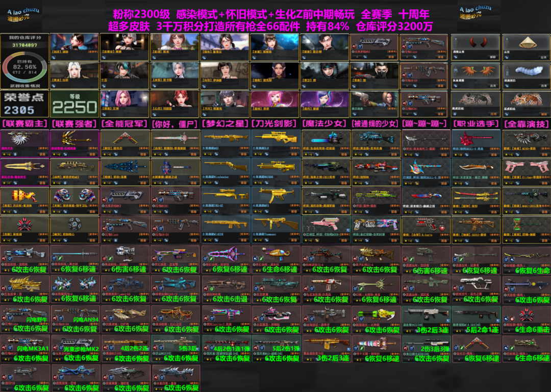551x392 pixels.
Task: Click the [职业选手] title label
Action: coord(475,124)
